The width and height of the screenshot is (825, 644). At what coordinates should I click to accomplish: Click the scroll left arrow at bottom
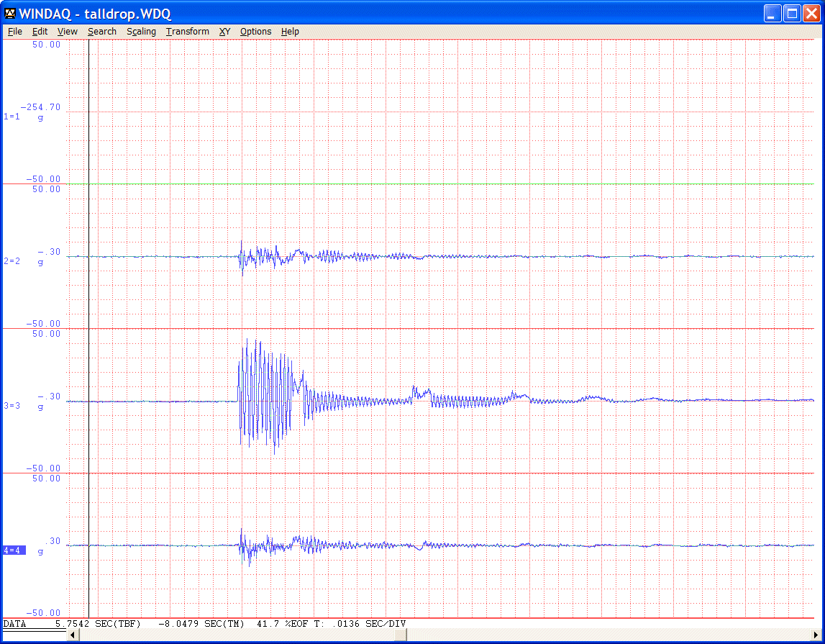(73, 635)
